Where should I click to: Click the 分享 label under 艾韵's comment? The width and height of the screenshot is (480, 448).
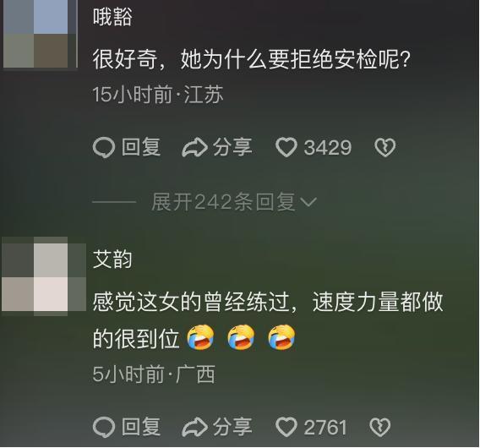pyautogui.click(x=232, y=427)
